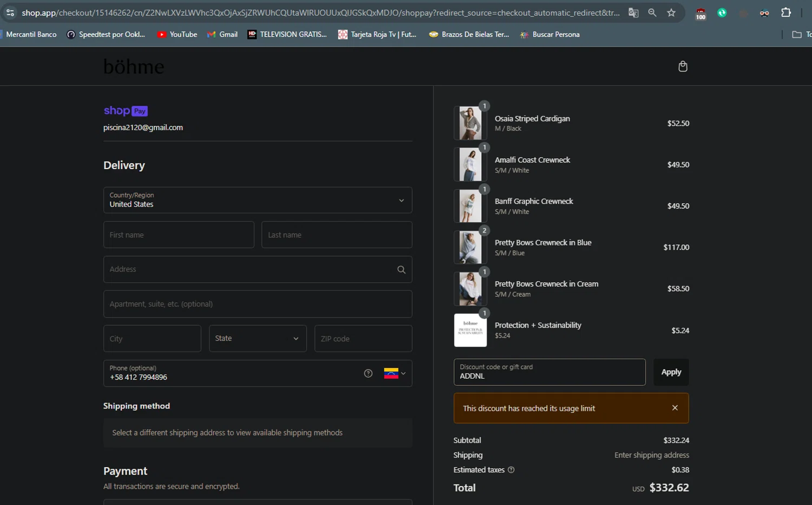Open the Buscar Persona bookmark
The image size is (812, 505).
[550, 34]
